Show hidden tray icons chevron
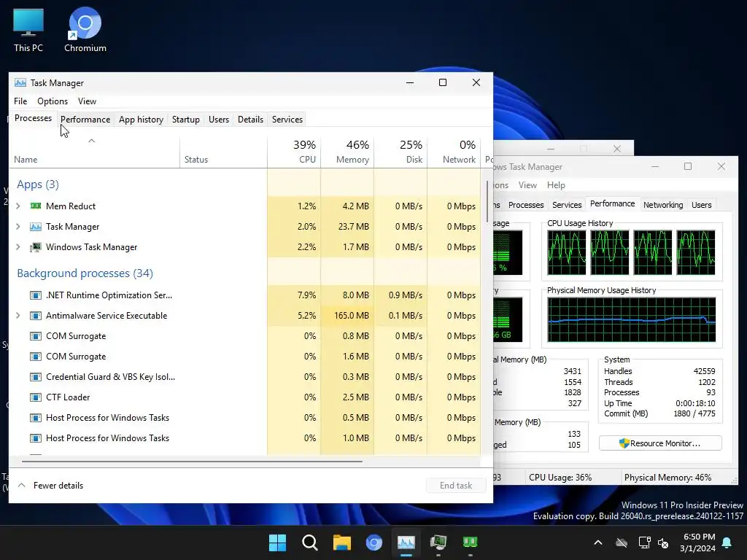This screenshot has height=560, width=747. (598, 542)
